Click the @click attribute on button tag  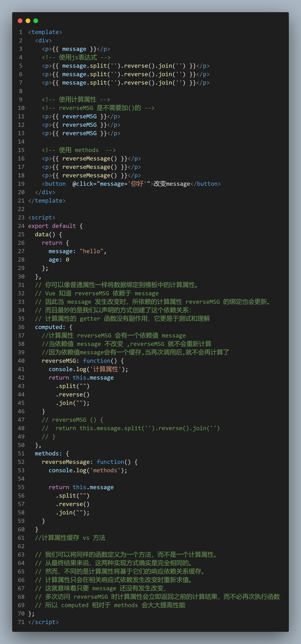tap(83, 184)
